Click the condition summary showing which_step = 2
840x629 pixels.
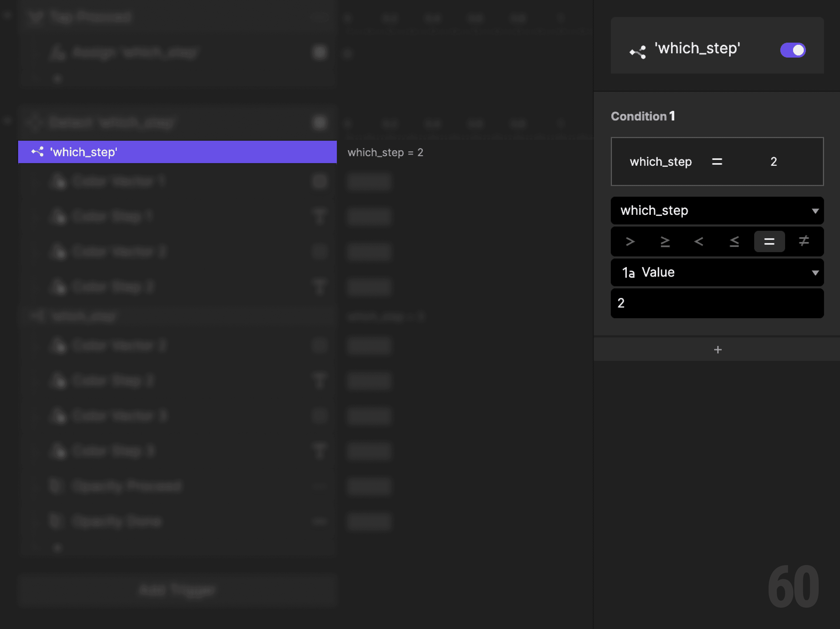(717, 162)
